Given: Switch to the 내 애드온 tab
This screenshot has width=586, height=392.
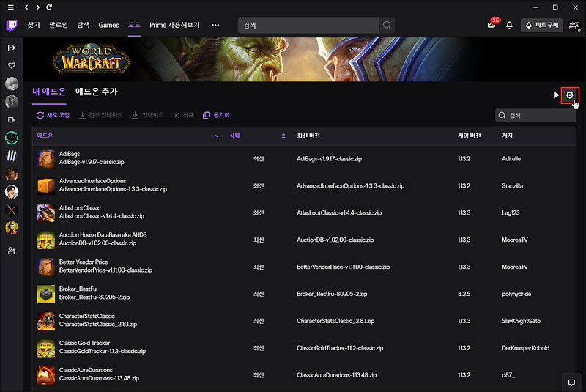Looking at the screenshot, I should [x=49, y=92].
